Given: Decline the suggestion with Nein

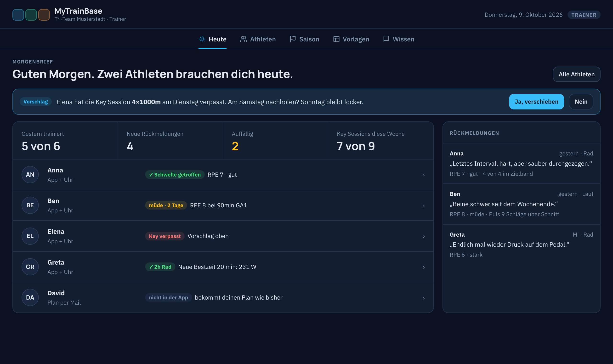Looking at the screenshot, I should click(x=581, y=102).
